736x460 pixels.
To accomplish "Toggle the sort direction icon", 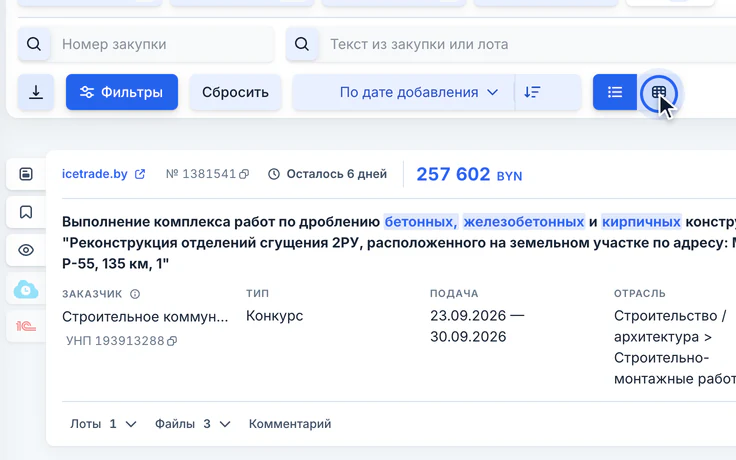I will coord(532,92).
